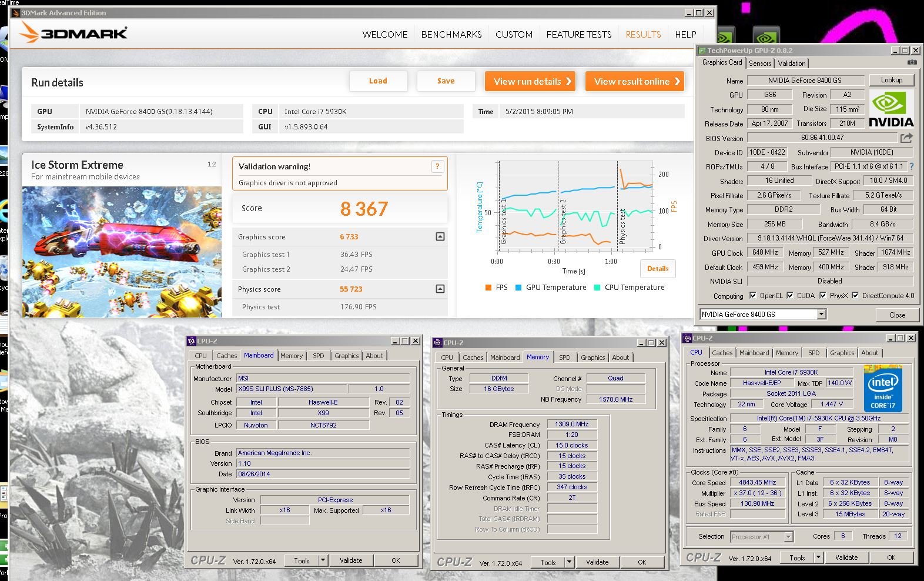The height and width of the screenshot is (581, 924).
Task: Open Tools dropdown arrow in CPU-Z Memory window
Action: tap(569, 562)
